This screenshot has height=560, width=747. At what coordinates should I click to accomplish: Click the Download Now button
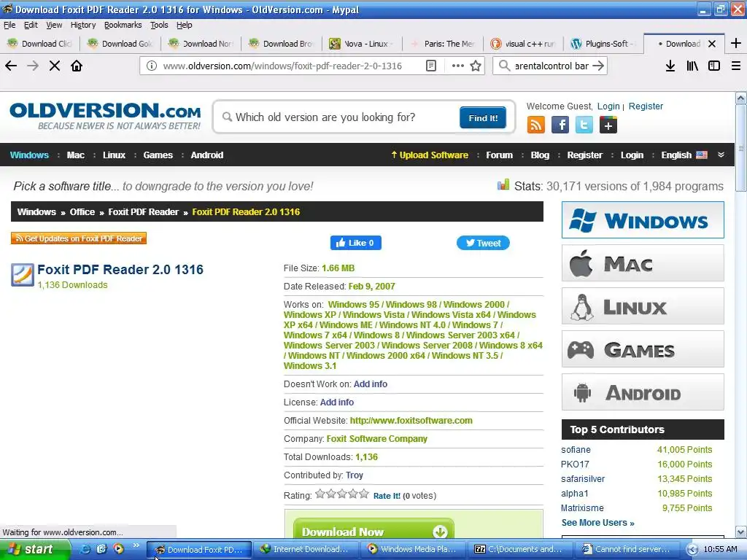pyautogui.click(x=374, y=531)
